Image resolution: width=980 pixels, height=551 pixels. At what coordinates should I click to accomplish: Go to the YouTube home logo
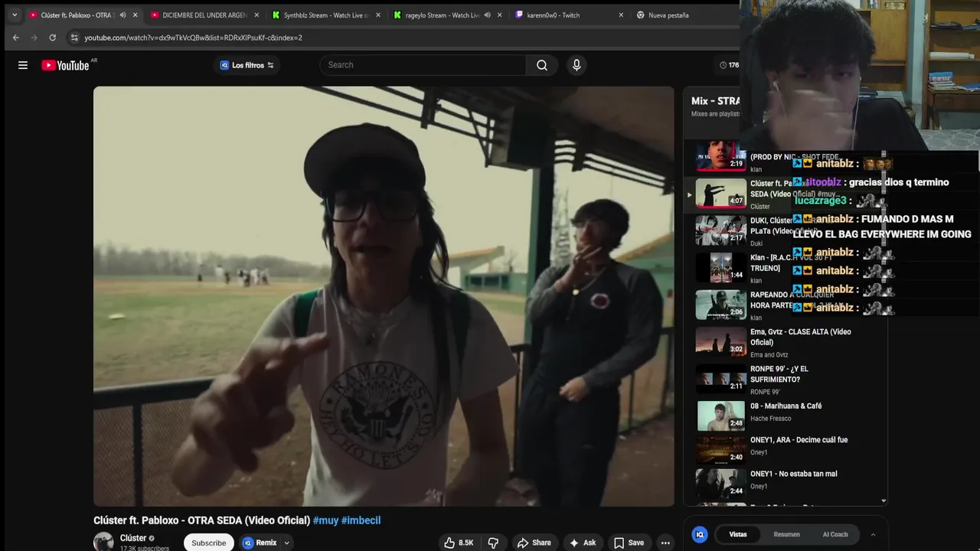pyautogui.click(x=65, y=65)
